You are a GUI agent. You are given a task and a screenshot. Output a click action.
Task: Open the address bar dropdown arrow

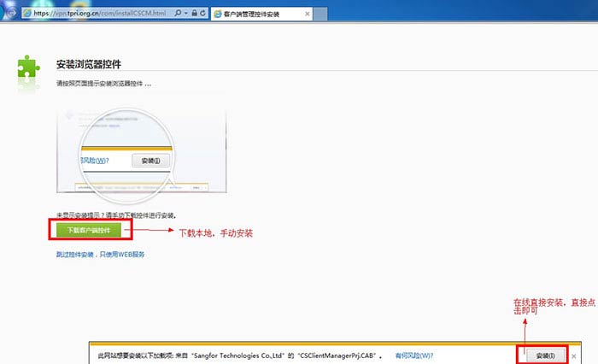(x=185, y=15)
